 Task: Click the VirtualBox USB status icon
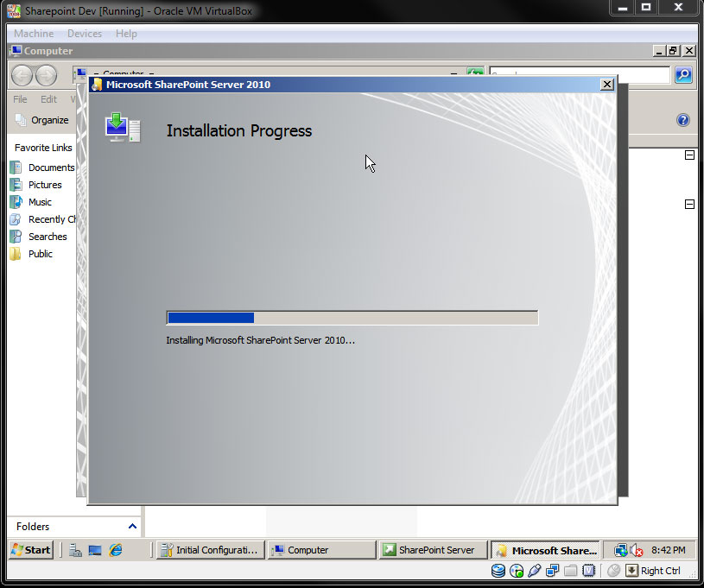click(x=535, y=571)
